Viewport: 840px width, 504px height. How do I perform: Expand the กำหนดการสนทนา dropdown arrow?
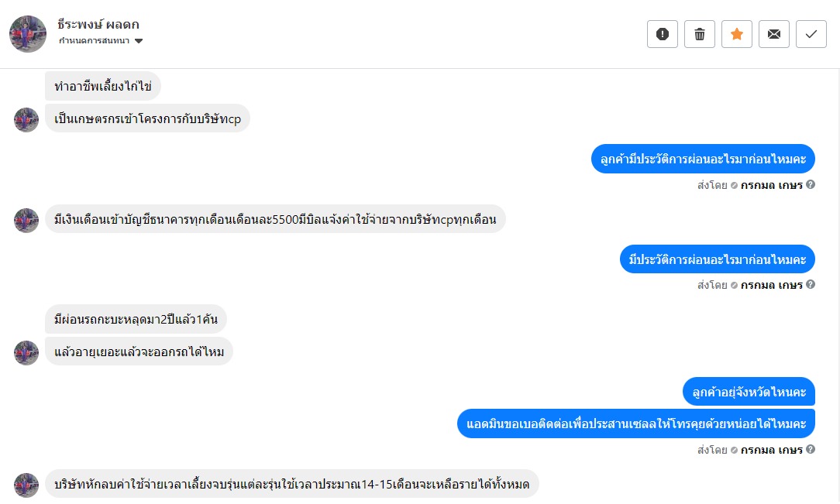coord(139,41)
